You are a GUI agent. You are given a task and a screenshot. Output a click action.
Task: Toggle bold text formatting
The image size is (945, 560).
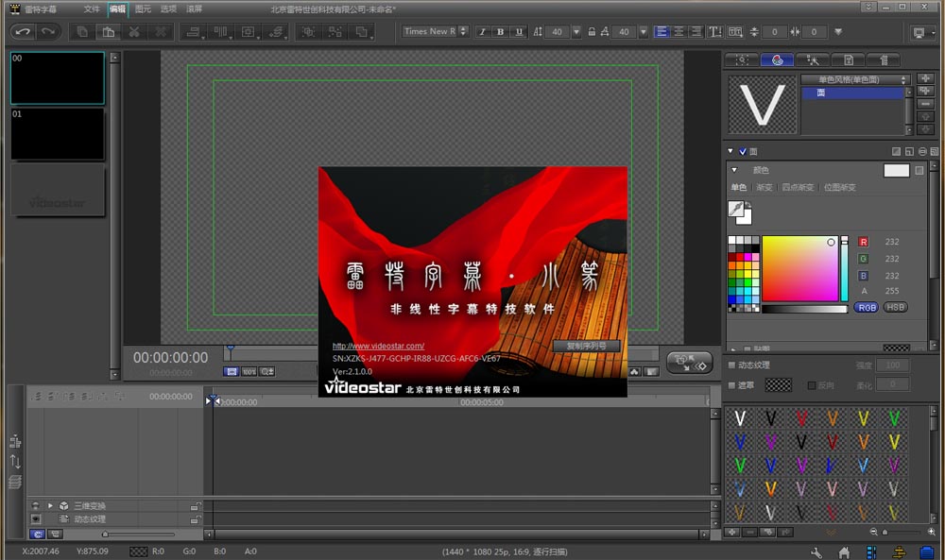click(500, 32)
